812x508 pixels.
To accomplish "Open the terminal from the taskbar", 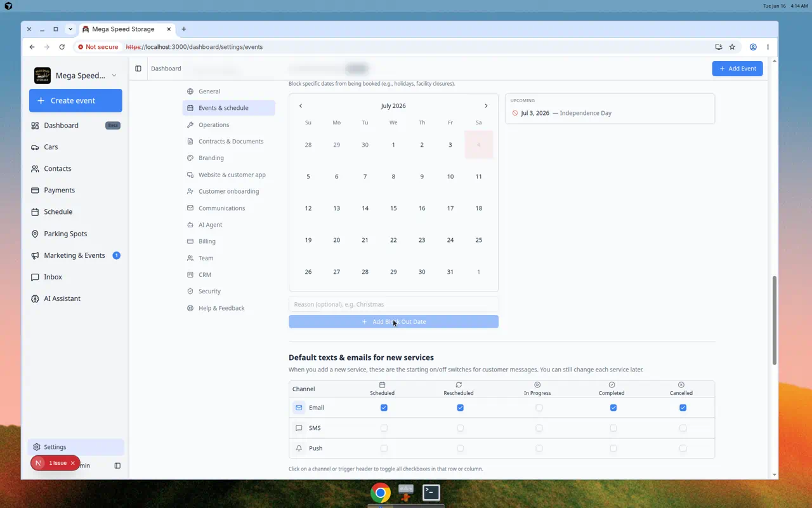I will click(x=431, y=493).
